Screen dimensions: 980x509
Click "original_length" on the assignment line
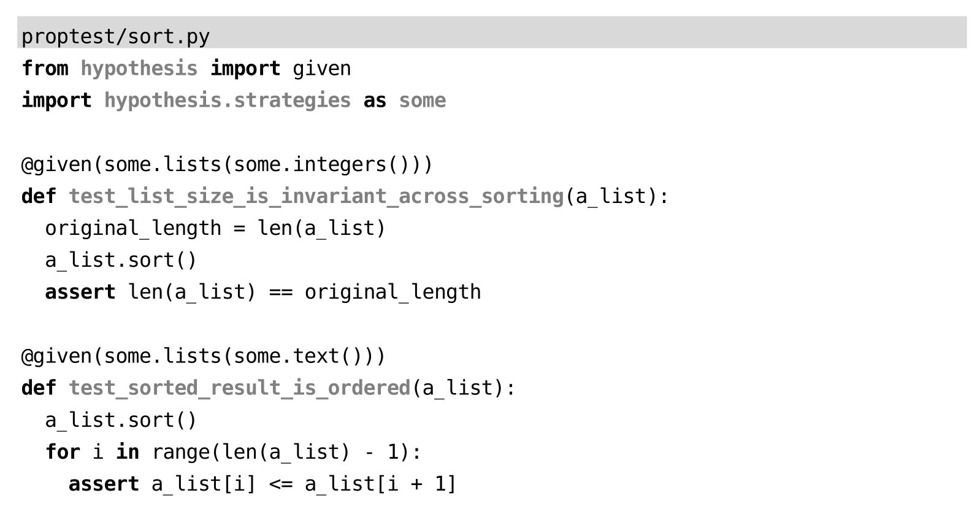click(133, 228)
